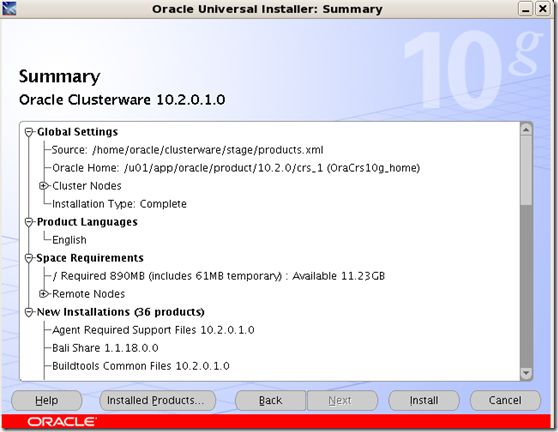Select Installation Type: Complete row
This screenshot has width=558, height=432.
(x=119, y=204)
